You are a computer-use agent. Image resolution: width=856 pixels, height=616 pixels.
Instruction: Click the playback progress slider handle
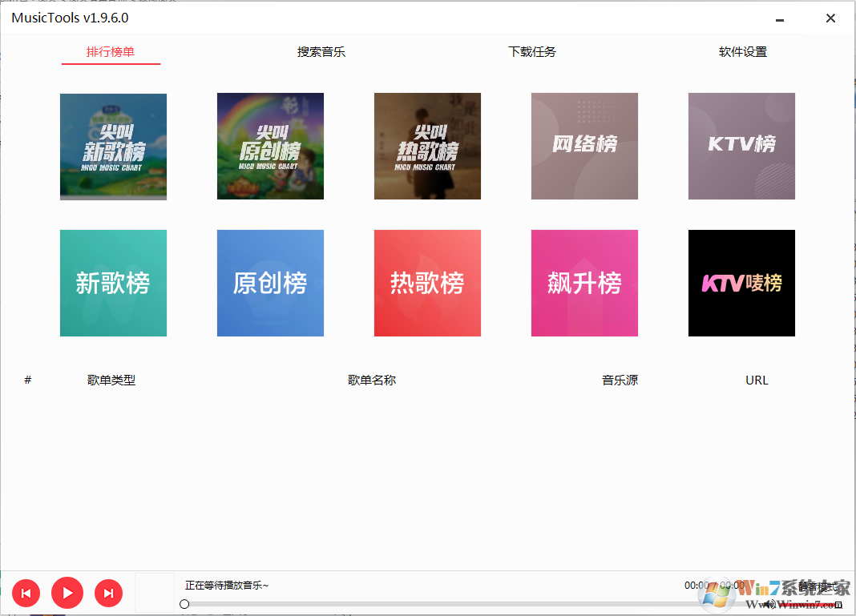(x=184, y=604)
